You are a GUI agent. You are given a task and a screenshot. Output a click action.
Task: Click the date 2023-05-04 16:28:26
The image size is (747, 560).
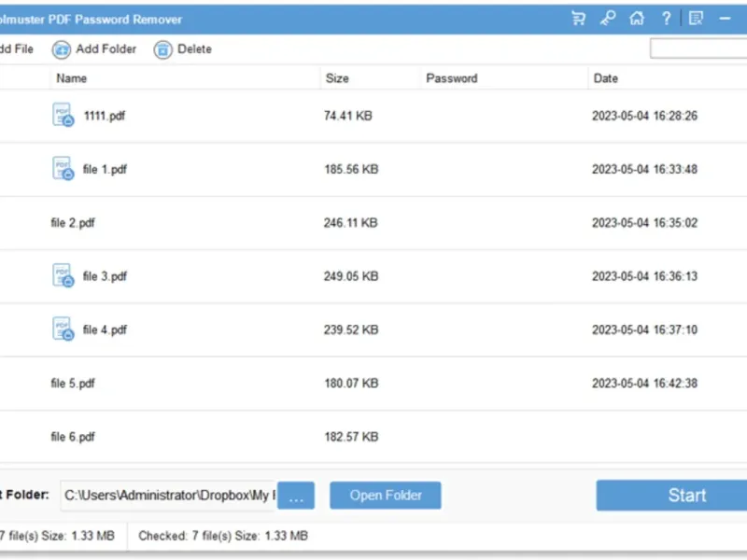(644, 116)
